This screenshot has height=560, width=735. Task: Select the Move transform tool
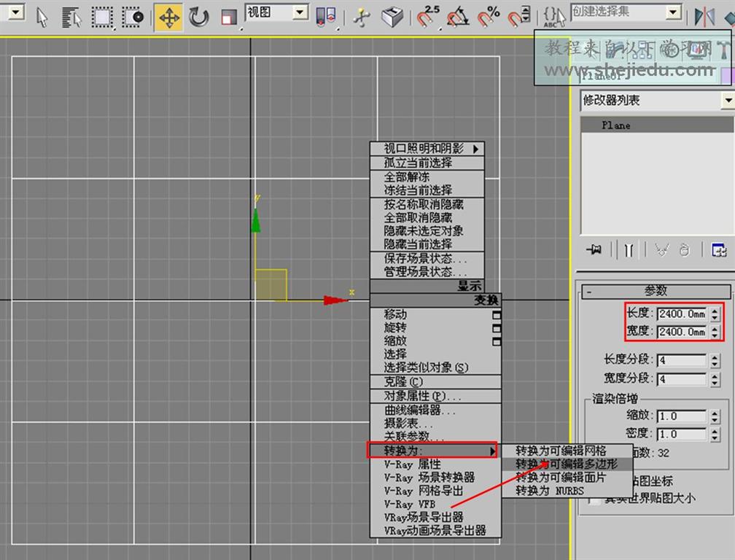pyautogui.click(x=168, y=17)
